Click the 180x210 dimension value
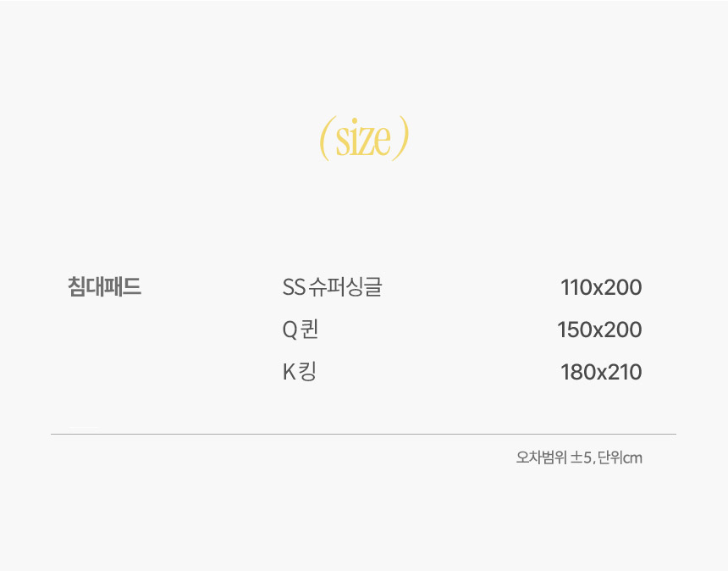The width and height of the screenshot is (728, 571). 601,372
